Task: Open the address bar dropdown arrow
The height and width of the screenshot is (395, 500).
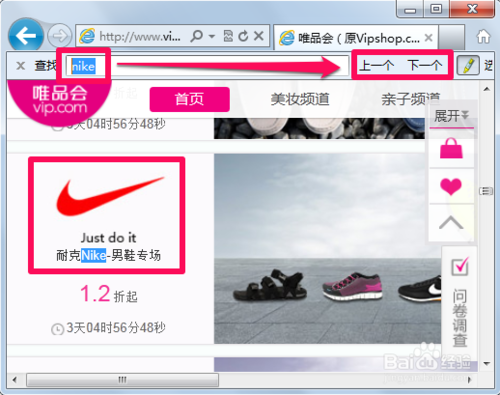Action: coord(212,36)
